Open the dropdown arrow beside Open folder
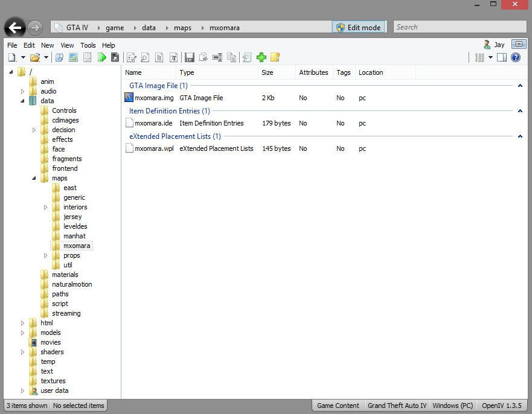Screen dimensions: 532x414 tap(46, 57)
